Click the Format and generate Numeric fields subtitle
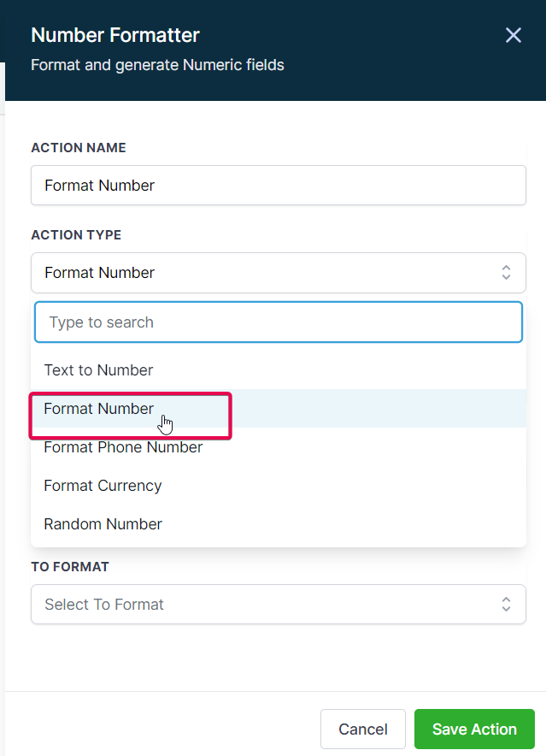Viewport: 546px width, 756px height. click(x=157, y=65)
